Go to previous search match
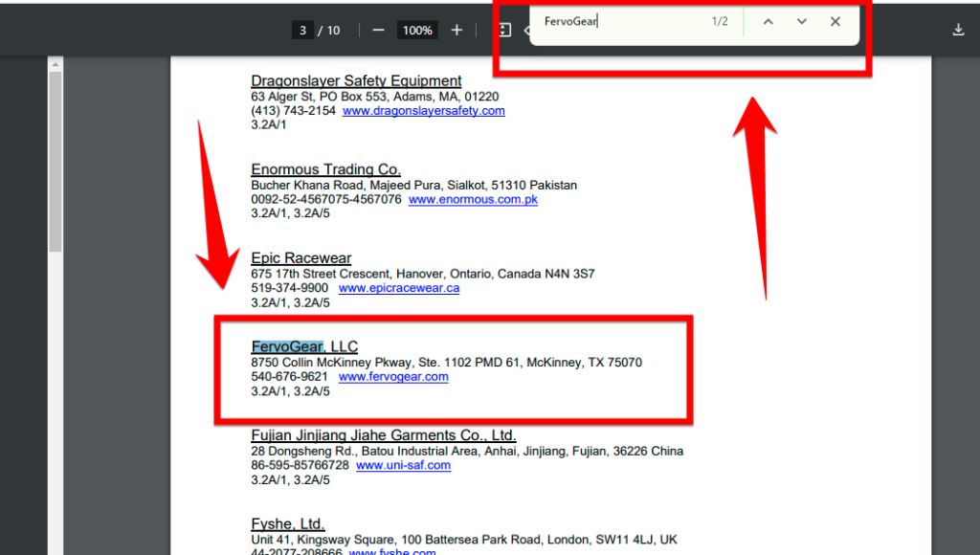 click(768, 21)
